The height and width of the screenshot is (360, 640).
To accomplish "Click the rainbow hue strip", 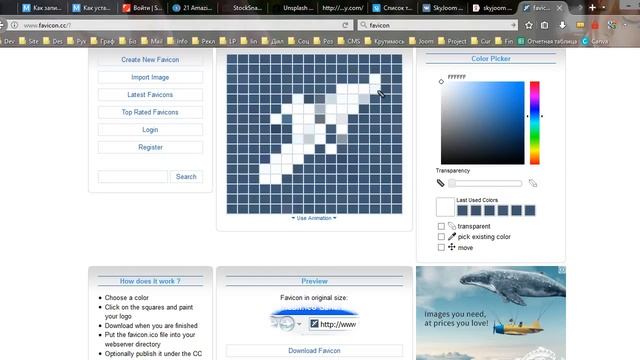I will click(535, 123).
